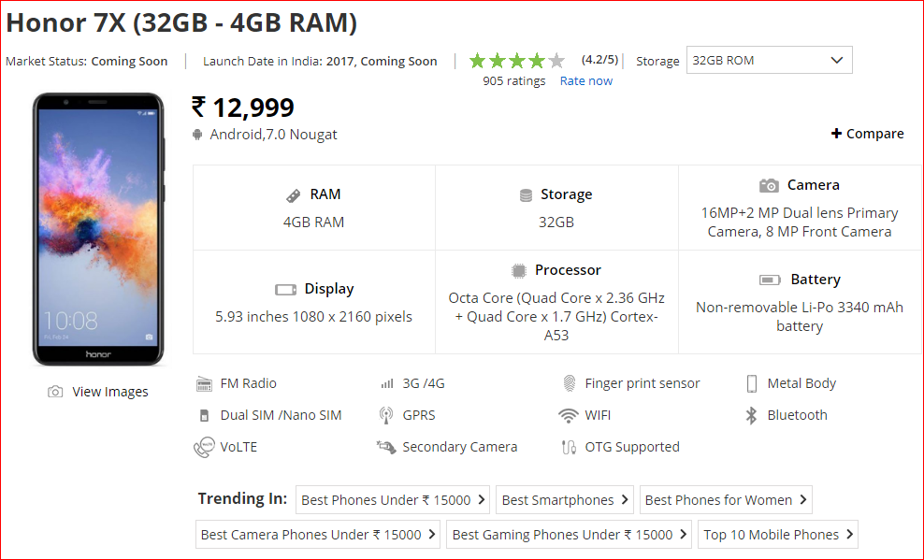Click the 4GB RAM value
The width and height of the screenshot is (924, 560).
pyautogui.click(x=313, y=223)
